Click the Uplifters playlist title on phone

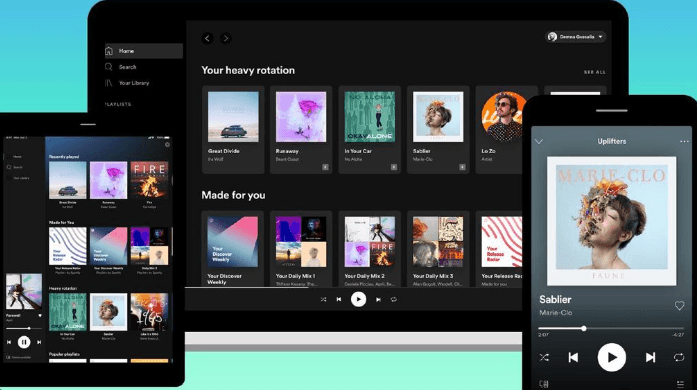point(612,141)
